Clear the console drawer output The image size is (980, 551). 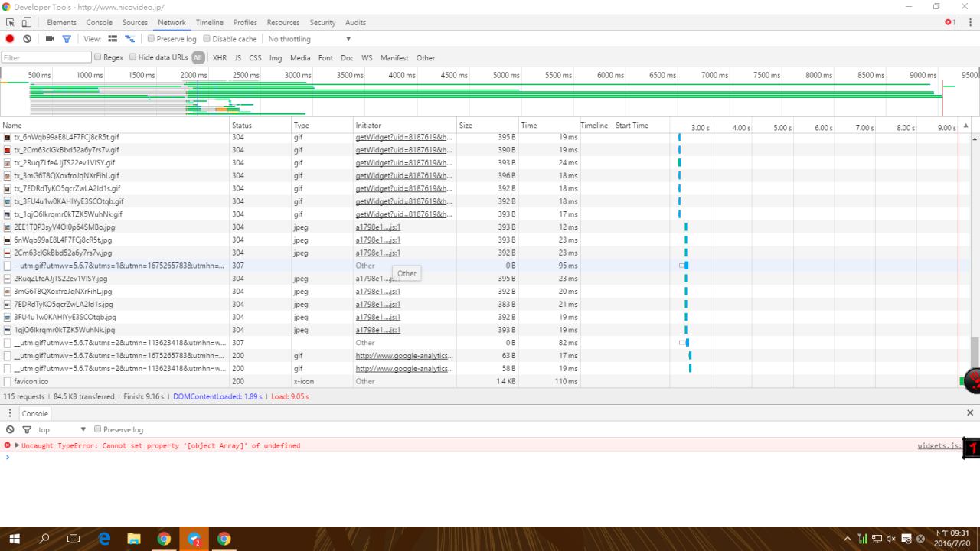(10, 429)
